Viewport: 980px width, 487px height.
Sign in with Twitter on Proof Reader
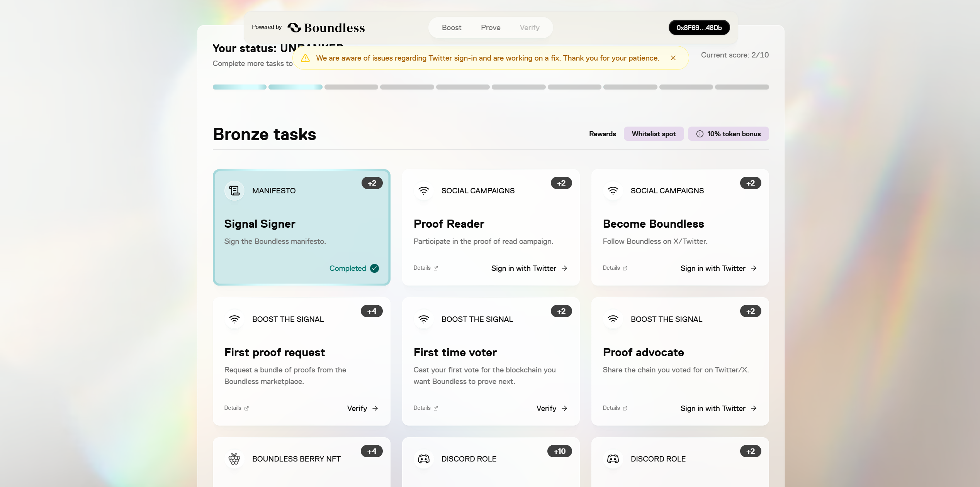pyautogui.click(x=529, y=268)
